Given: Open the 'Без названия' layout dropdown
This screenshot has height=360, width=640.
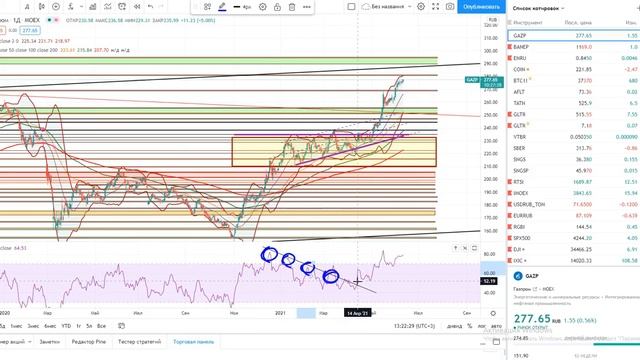Looking at the screenshot, I should pos(387,7).
